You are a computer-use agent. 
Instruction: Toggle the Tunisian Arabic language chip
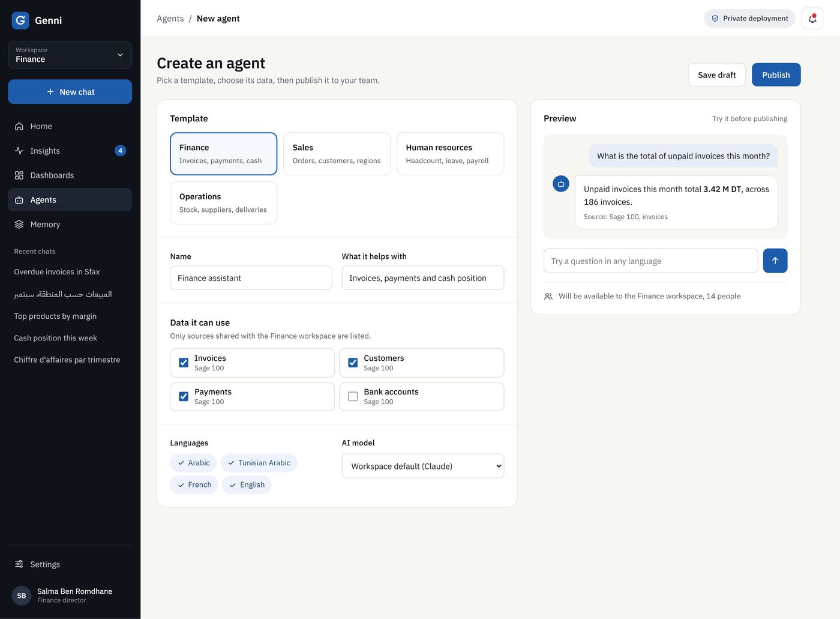pyautogui.click(x=259, y=463)
